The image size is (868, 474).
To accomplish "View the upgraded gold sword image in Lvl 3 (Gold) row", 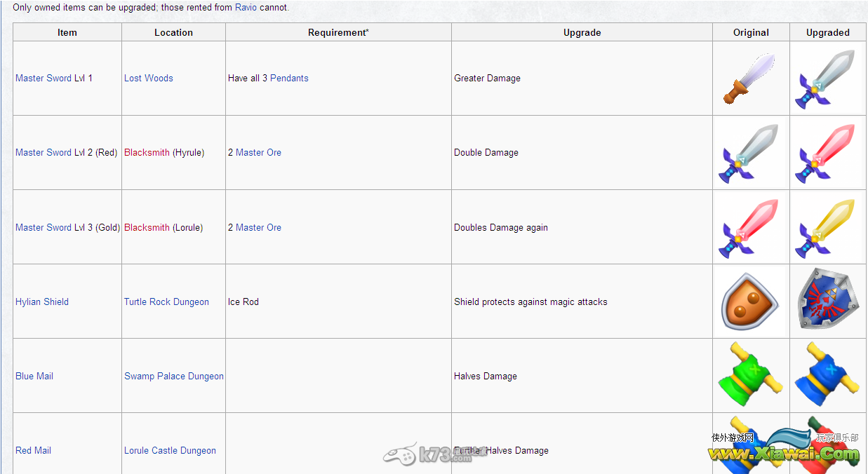I will coord(825,227).
